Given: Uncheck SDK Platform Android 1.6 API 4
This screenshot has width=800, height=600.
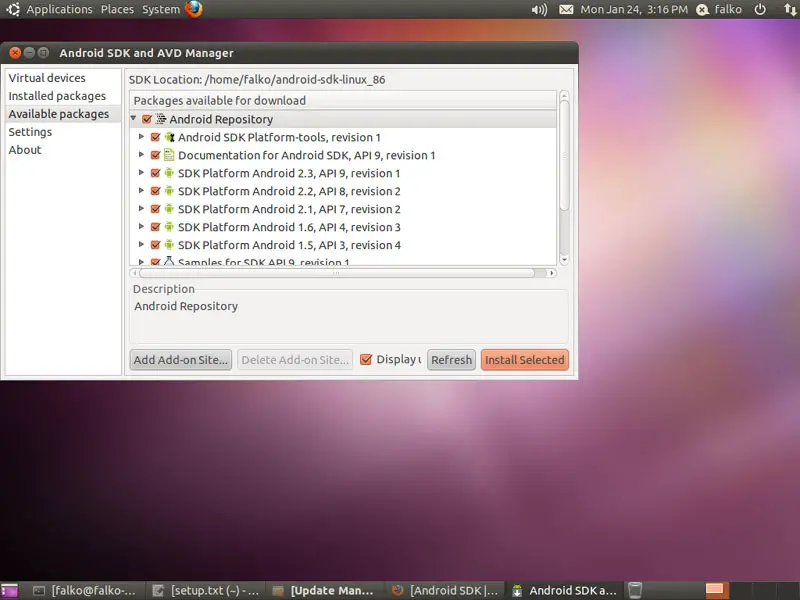Looking at the screenshot, I should pos(156,227).
